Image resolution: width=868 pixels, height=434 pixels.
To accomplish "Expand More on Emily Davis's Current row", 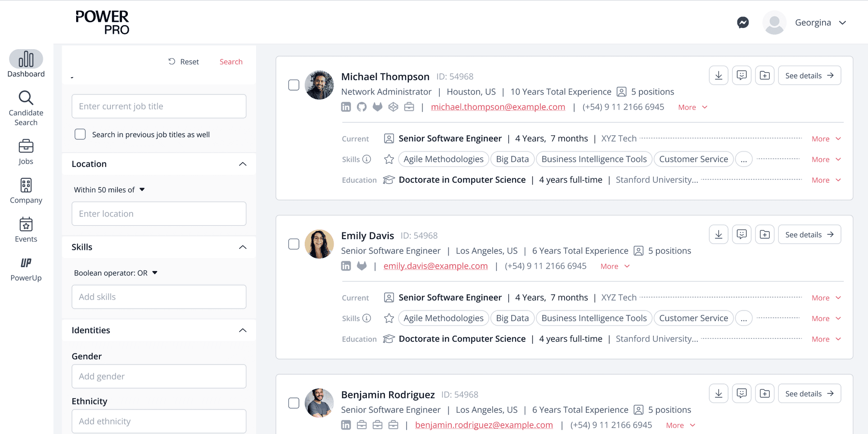I will pyautogui.click(x=827, y=298).
